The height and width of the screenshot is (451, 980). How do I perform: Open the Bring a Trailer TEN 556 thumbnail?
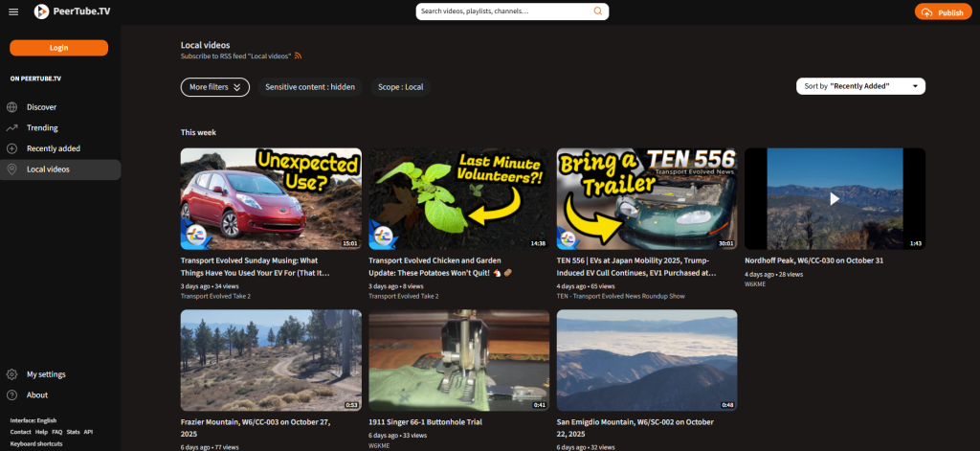pyautogui.click(x=647, y=199)
